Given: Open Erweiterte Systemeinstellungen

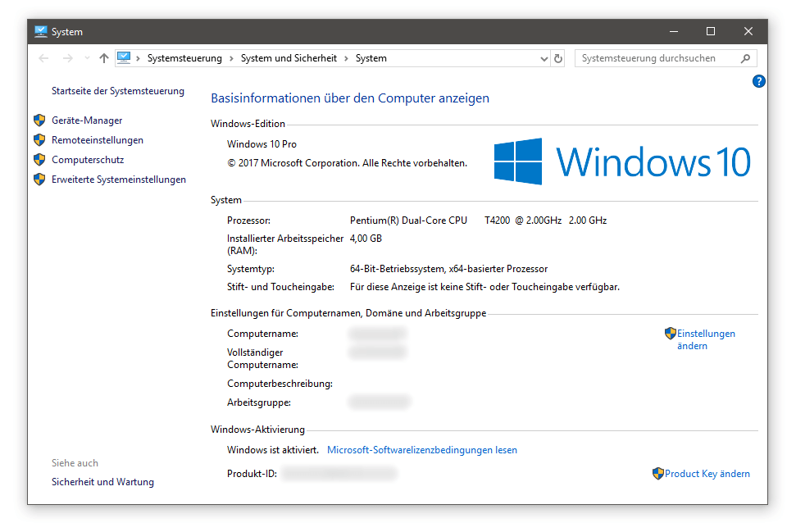Looking at the screenshot, I should (118, 180).
